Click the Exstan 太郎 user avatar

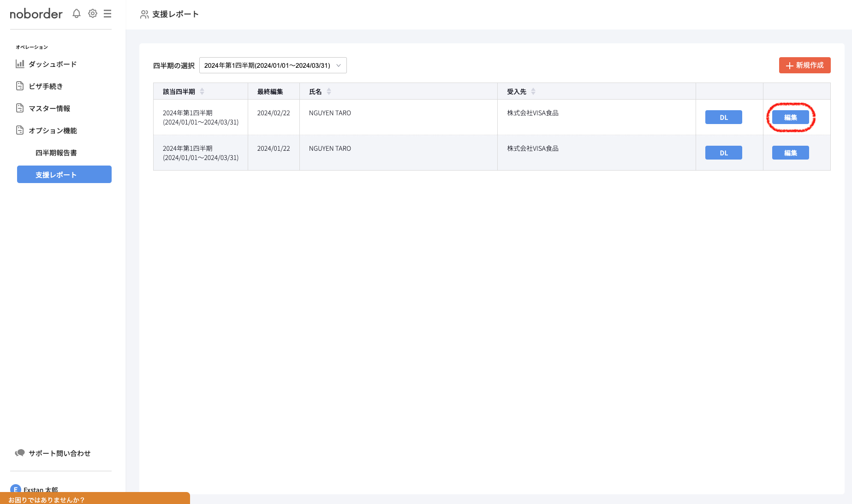point(16,489)
